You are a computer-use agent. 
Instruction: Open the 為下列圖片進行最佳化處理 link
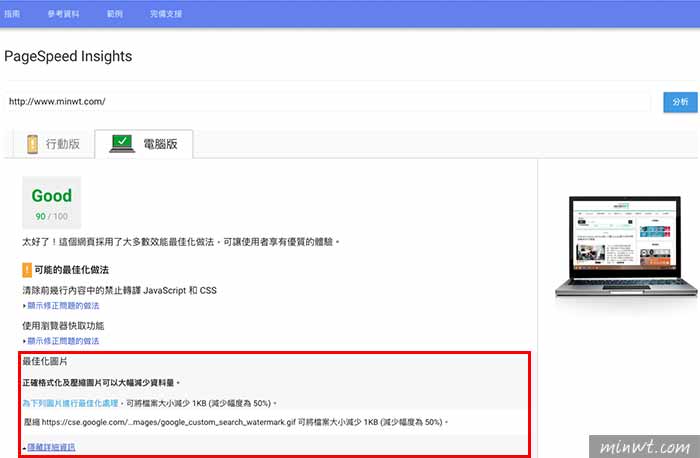click(71, 403)
